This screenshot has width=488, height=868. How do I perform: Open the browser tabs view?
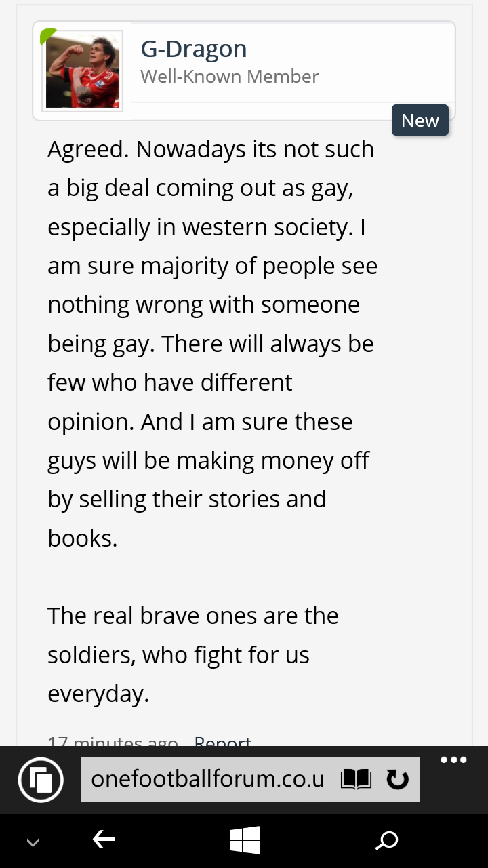(x=41, y=780)
